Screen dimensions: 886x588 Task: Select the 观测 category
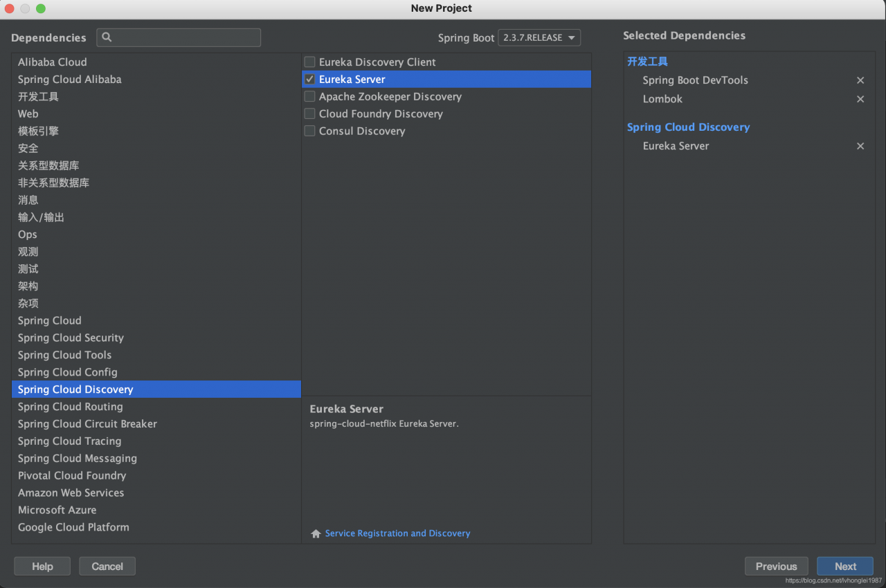(156, 252)
